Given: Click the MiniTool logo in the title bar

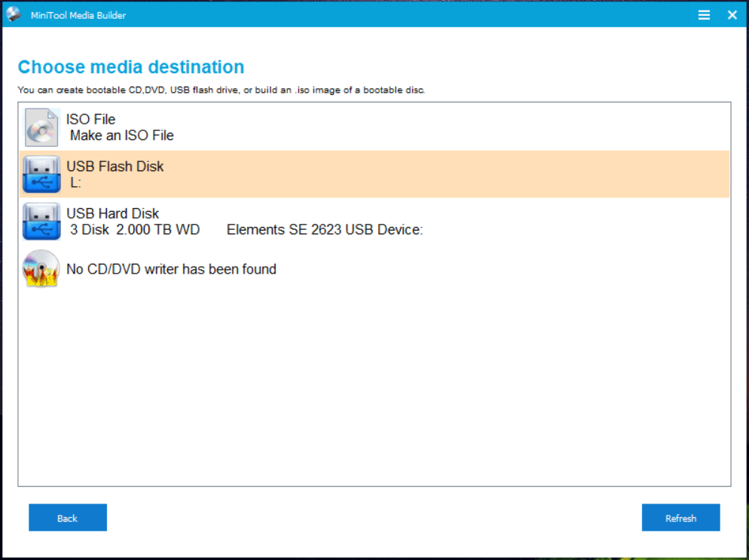Looking at the screenshot, I should click(12, 14).
